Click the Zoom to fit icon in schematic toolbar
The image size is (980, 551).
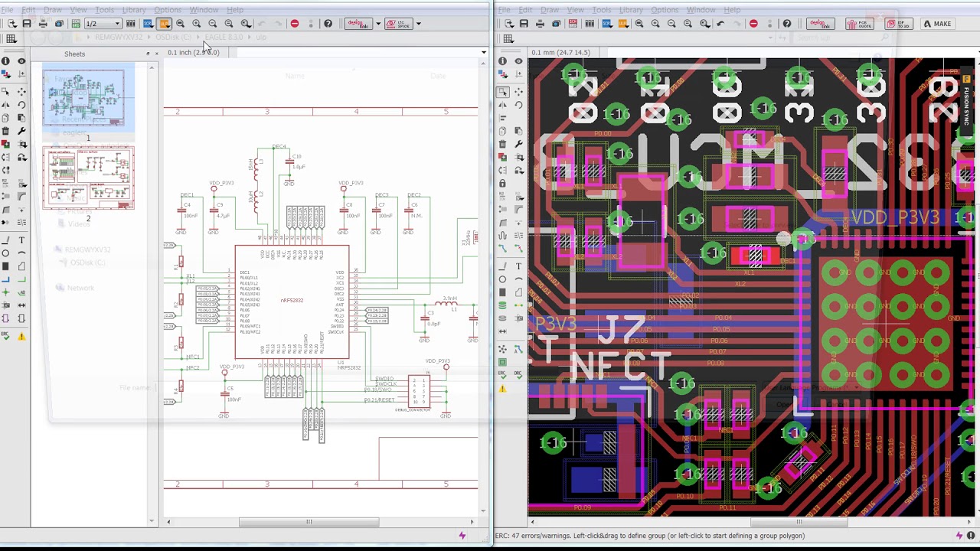[180, 24]
